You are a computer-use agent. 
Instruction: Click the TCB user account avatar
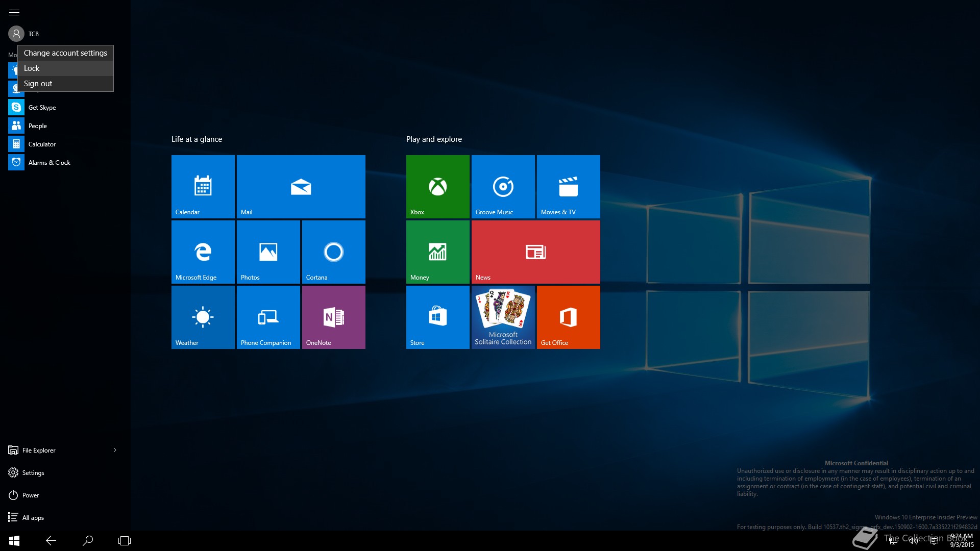16,34
